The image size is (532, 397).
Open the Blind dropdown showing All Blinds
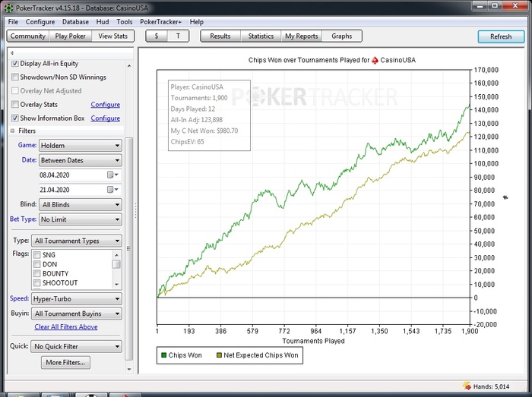tap(81, 205)
